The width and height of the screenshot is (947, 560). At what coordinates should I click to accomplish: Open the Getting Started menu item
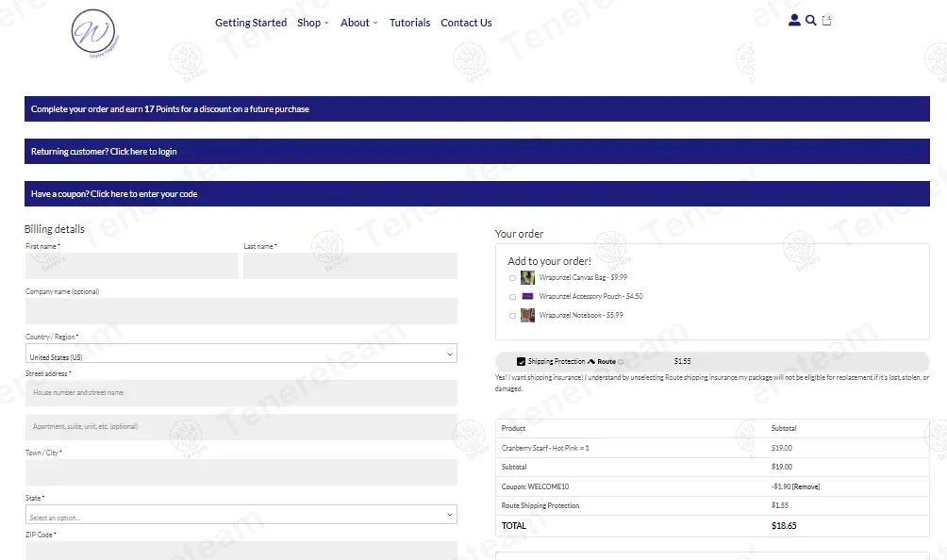pos(250,23)
